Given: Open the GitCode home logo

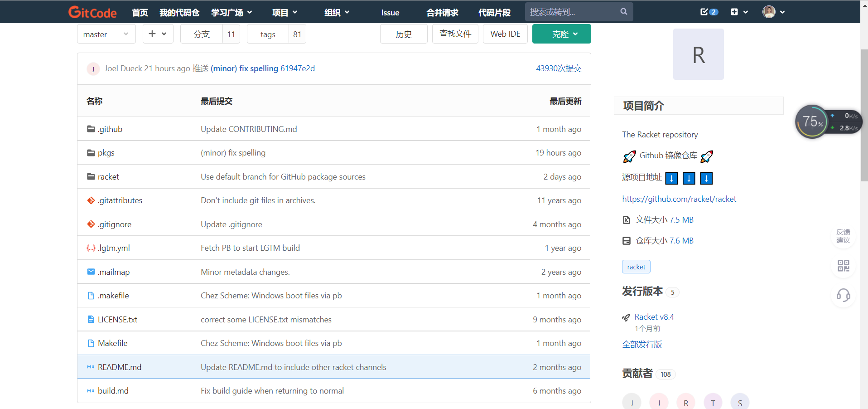Looking at the screenshot, I should click(x=92, y=12).
